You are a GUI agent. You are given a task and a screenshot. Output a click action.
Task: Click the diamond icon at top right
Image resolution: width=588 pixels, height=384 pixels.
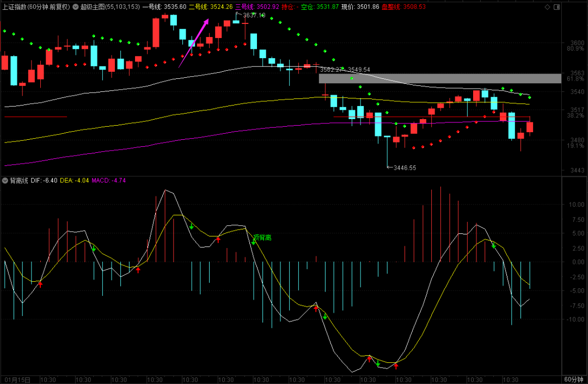click(x=548, y=7)
